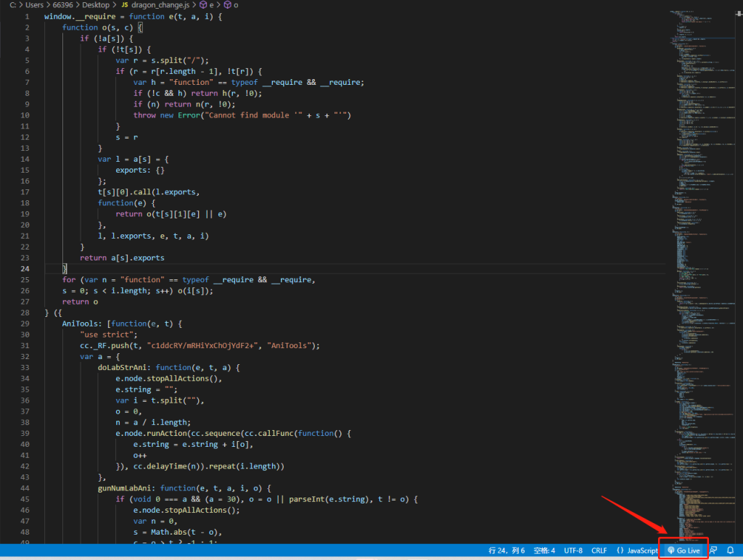This screenshot has height=560, width=743.
Task: Click "e.node.runAction" on line 39
Action: (x=151, y=434)
